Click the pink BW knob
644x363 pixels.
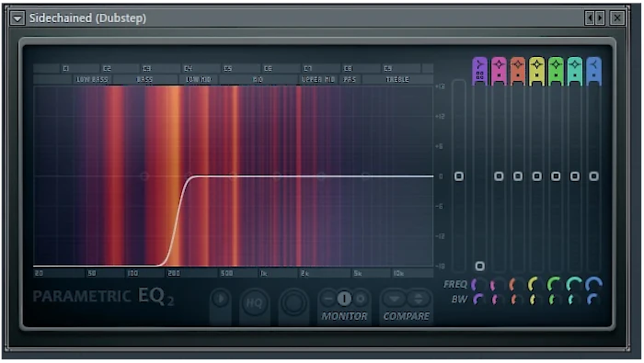tap(498, 300)
